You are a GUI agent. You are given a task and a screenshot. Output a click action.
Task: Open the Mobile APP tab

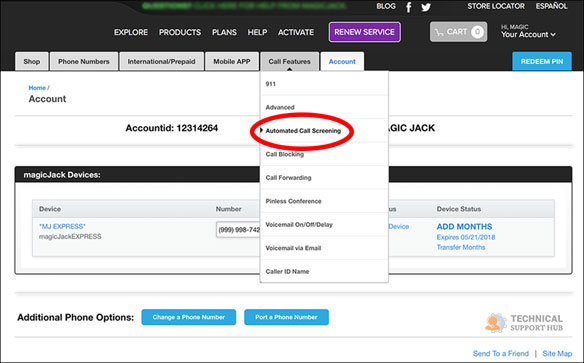pyautogui.click(x=232, y=61)
